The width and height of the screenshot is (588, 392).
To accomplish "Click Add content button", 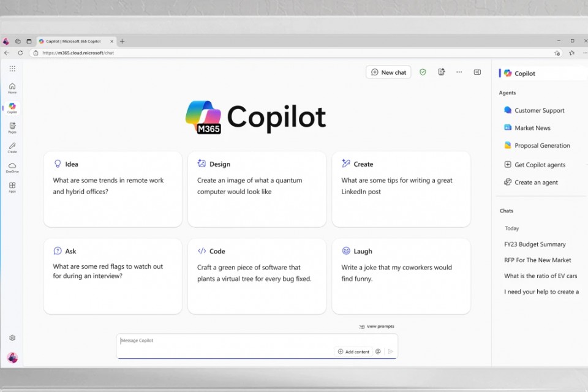I will click(x=353, y=352).
